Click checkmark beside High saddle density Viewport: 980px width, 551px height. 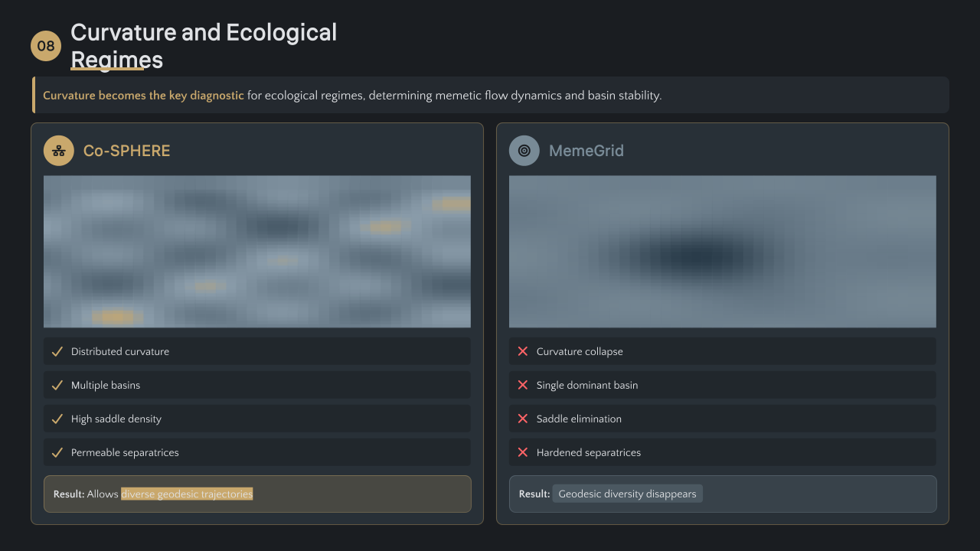[57, 419]
